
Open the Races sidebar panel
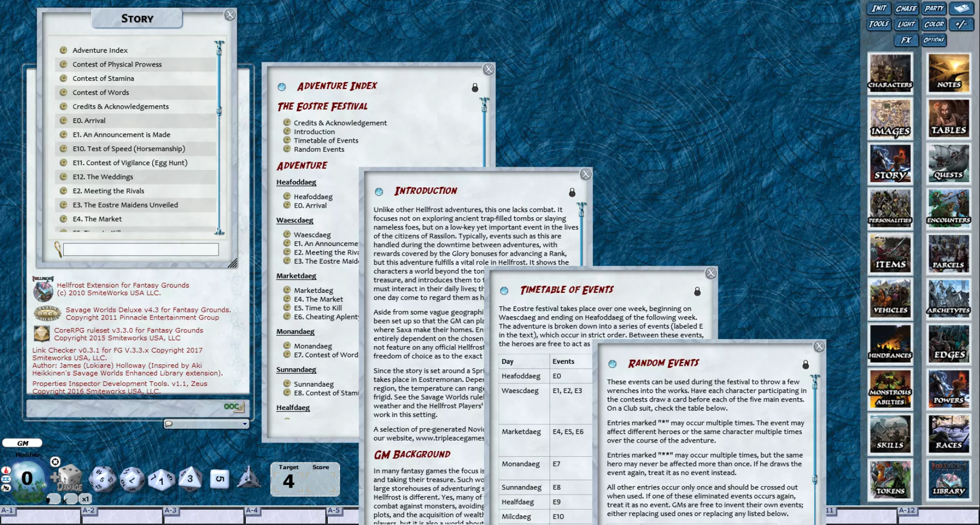point(949,436)
